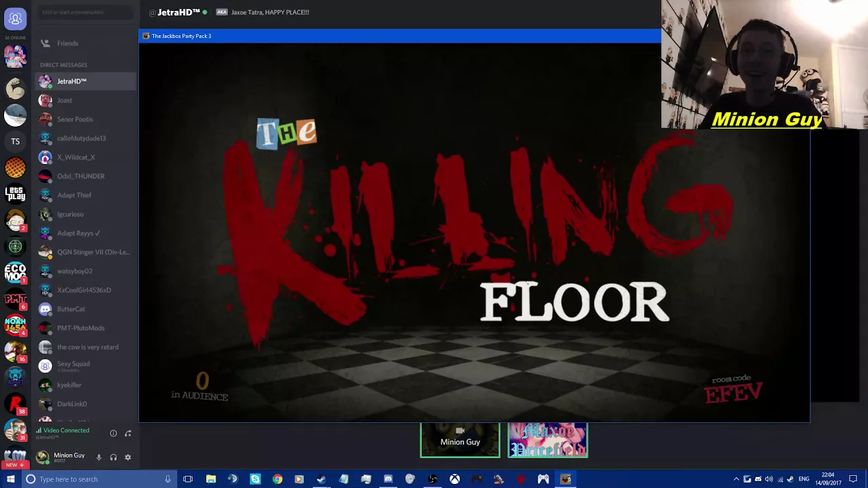The width and height of the screenshot is (868, 488).
Task: Open Senor Pootis direct message
Action: (85, 119)
